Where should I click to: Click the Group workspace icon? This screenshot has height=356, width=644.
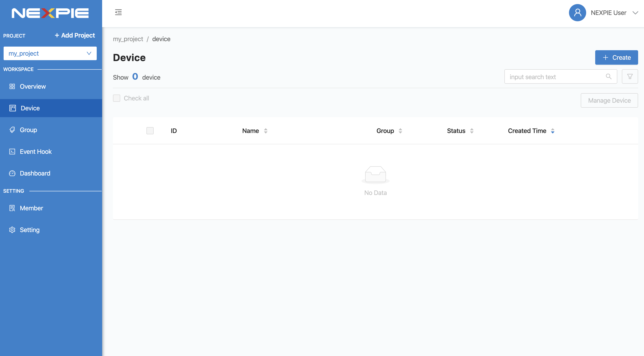tap(11, 130)
